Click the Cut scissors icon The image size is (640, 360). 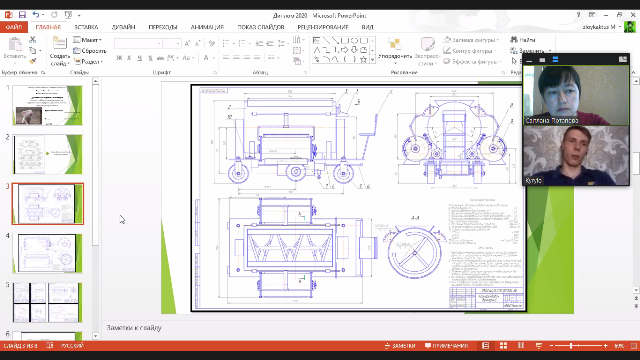click(33, 40)
